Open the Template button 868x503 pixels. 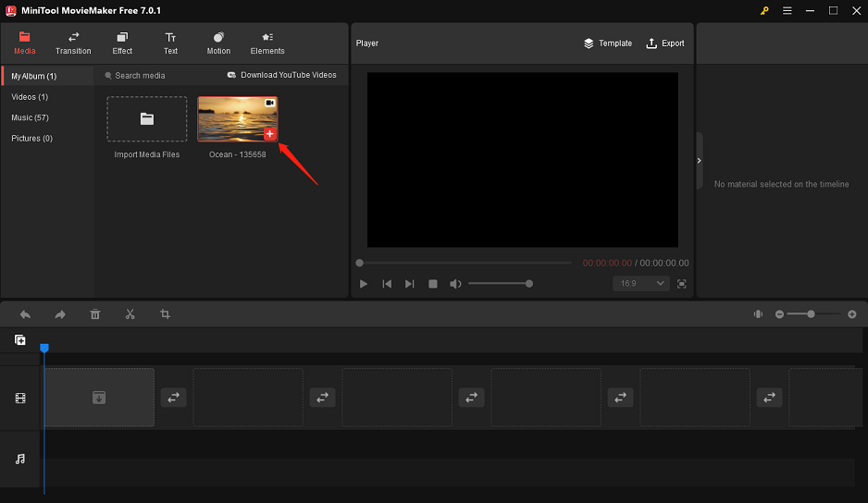click(608, 43)
